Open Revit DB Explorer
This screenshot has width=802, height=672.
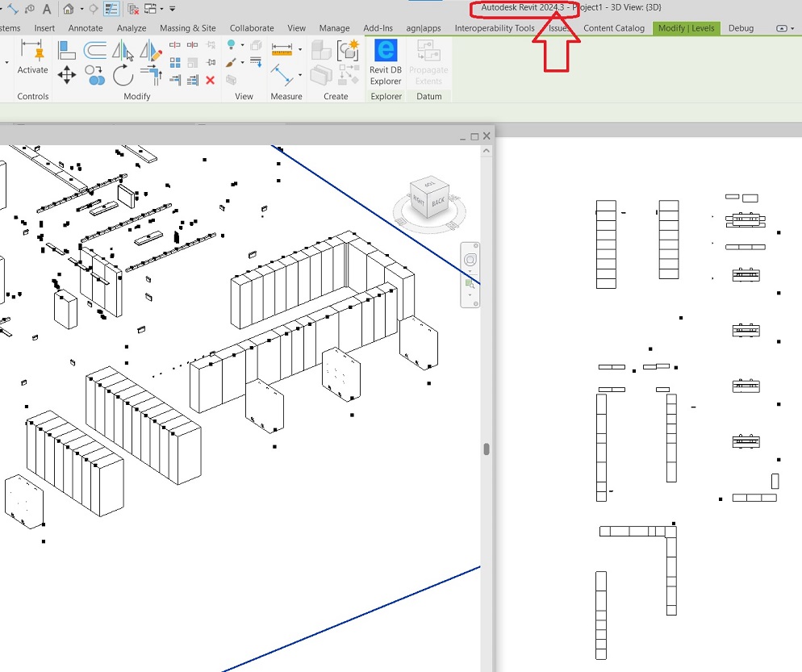pos(386,63)
